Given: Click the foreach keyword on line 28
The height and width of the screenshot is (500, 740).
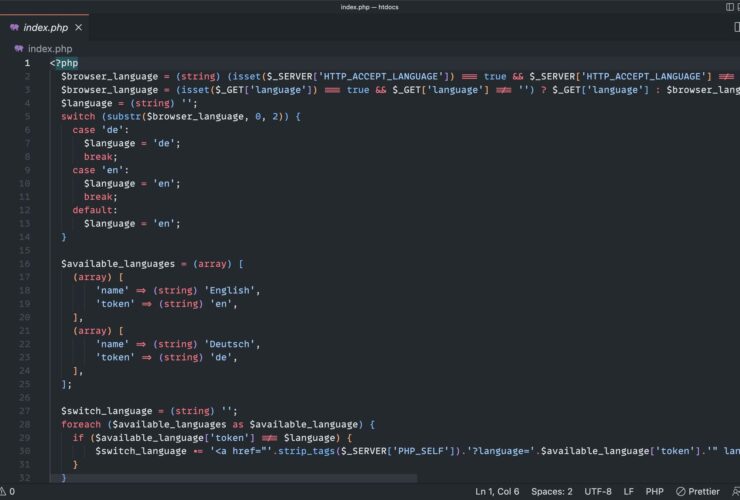Looking at the screenshot, I should [81, 424].
